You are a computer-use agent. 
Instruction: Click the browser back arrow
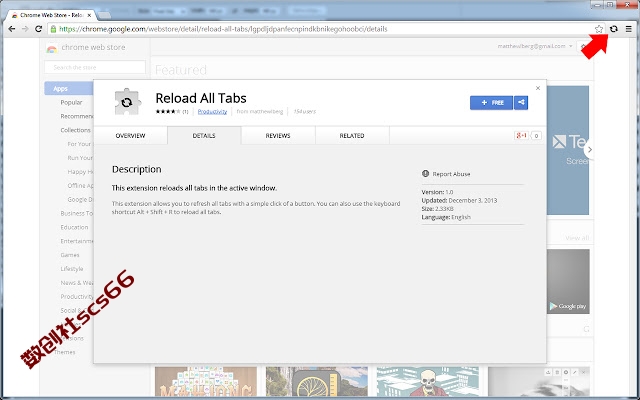click(x=12, y=29)
